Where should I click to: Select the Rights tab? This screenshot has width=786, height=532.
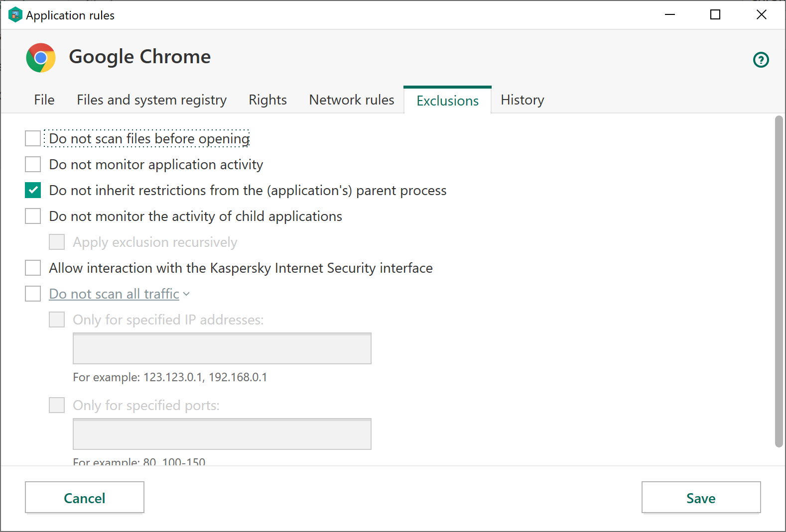(x=267, y=100)
